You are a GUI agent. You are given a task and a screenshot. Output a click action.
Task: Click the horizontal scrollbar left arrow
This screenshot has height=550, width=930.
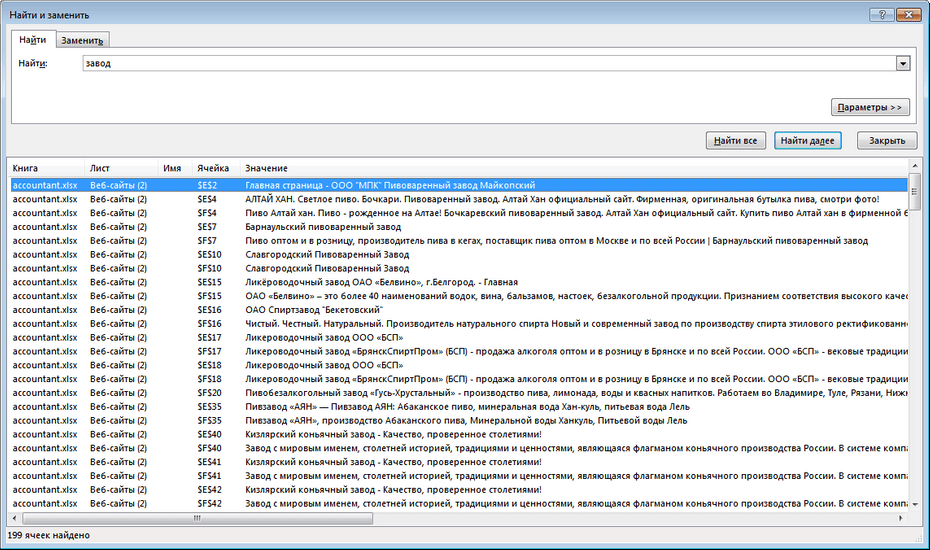click(14, 518)
